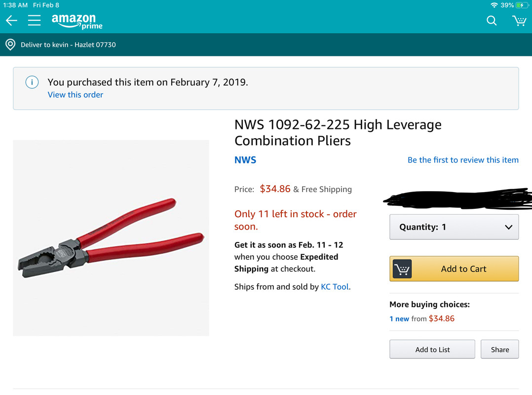The height and width of the screenshot is (395, 532).
Task: Click the Add to Cart button
Action: click(454, 269)
